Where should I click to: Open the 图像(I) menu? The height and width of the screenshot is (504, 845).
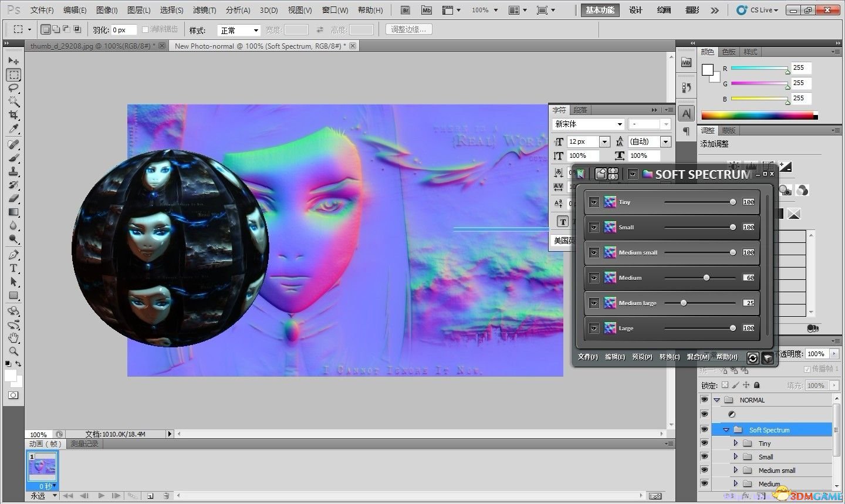tap(107, 10)
